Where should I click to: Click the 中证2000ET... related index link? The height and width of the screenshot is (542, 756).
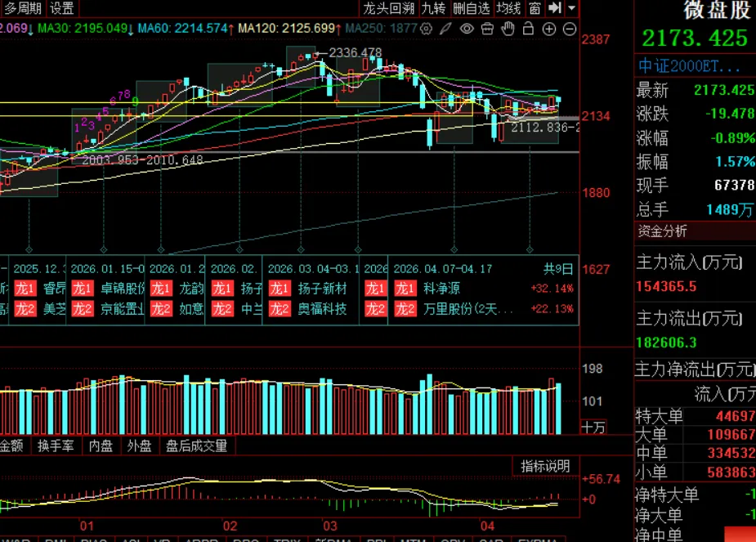tap(689, 65)
